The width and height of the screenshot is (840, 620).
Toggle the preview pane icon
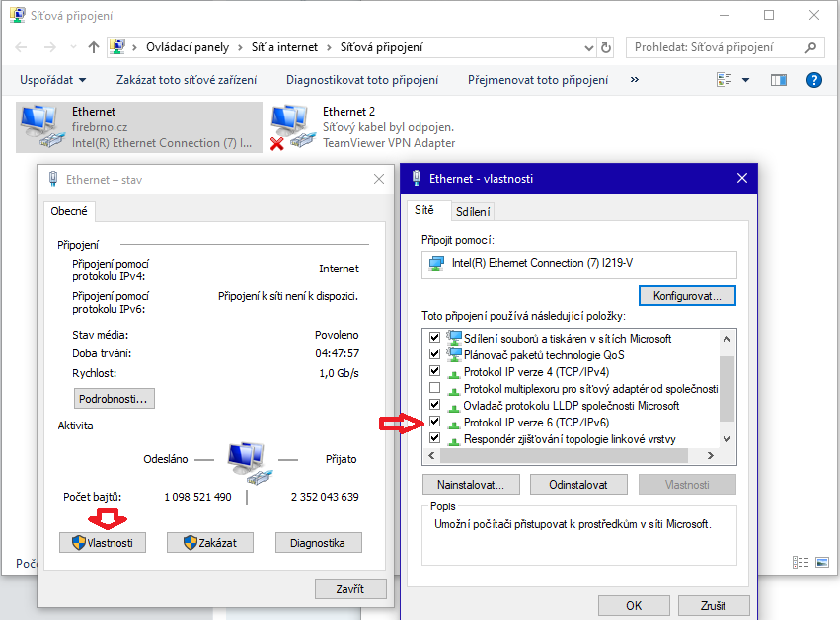tap(778, 80)
